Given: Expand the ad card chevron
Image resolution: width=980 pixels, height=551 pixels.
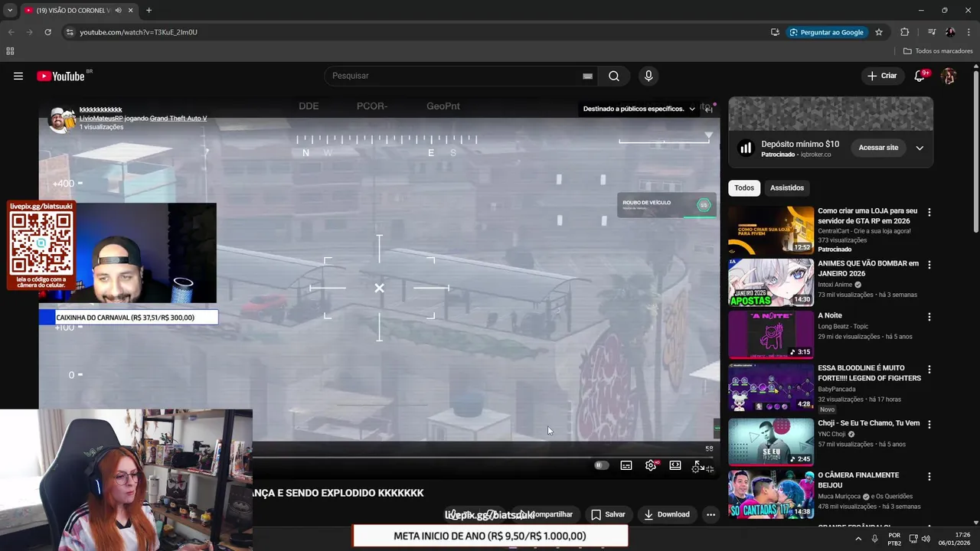Looking at the screenshot, I should [920, 148].
